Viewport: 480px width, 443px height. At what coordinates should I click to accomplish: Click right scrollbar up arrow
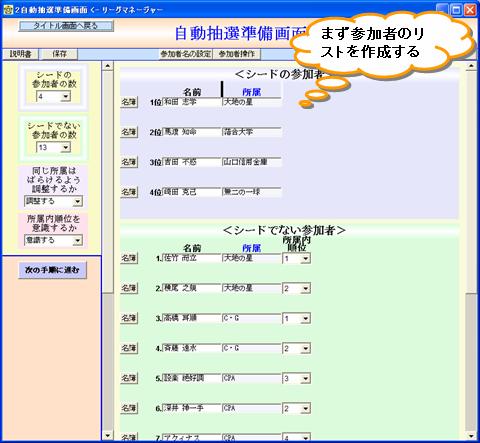point(471,66)
